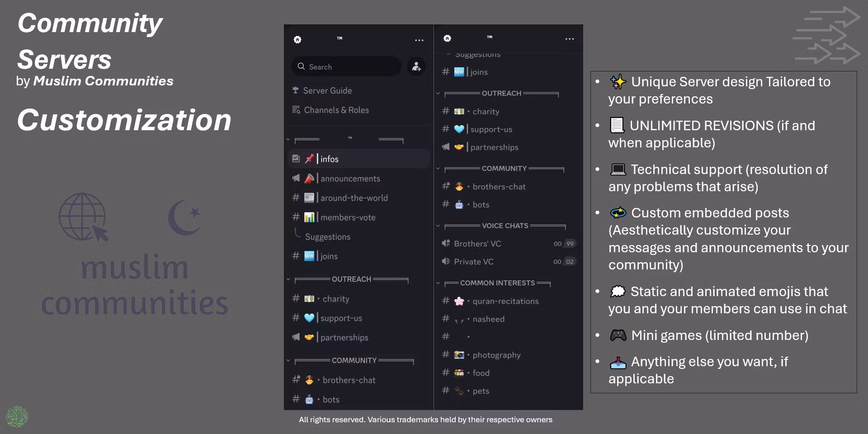Click the speaker icon for Private VC
This screenshot has height=434, width=868.
[x=446, y=262]
